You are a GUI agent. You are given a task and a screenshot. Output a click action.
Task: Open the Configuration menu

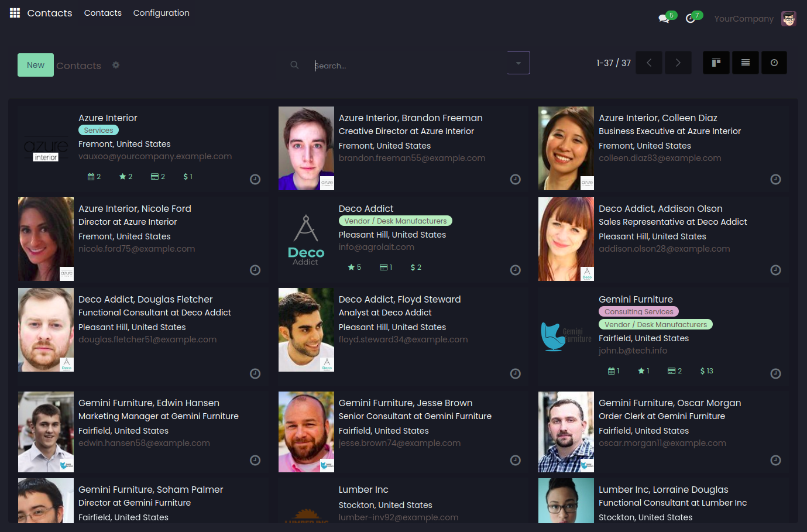pos(162,13)
